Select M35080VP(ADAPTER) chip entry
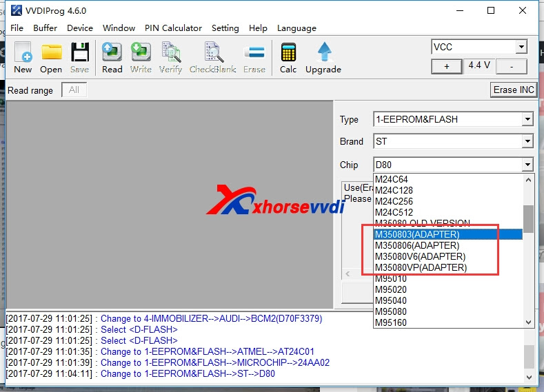 [448, 267]
